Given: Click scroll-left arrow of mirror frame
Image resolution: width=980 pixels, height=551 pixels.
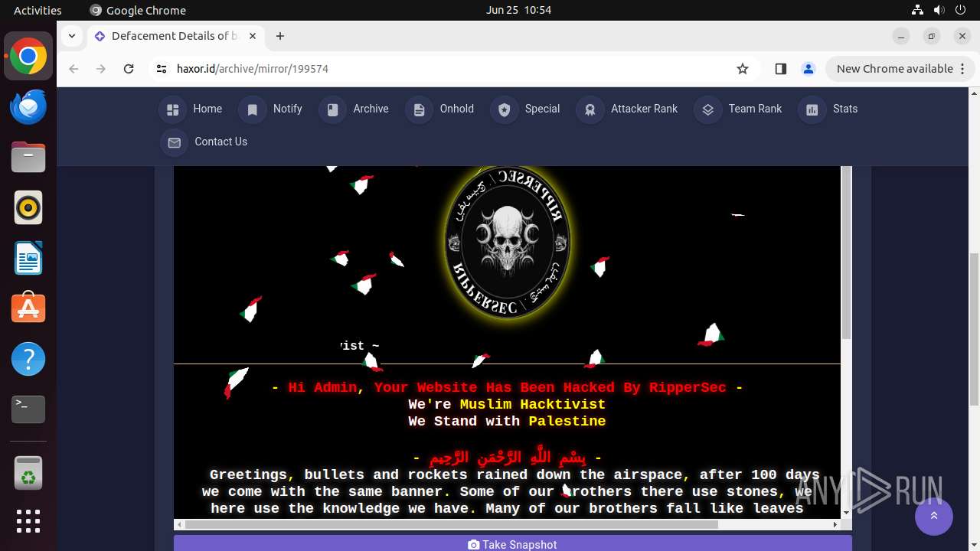Looking at the screenshot, I should tap(179, 525).
